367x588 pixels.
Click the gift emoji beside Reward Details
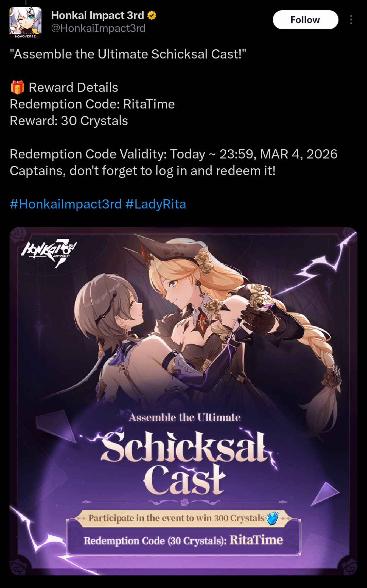pyautogui.click(x=17, y=87)
